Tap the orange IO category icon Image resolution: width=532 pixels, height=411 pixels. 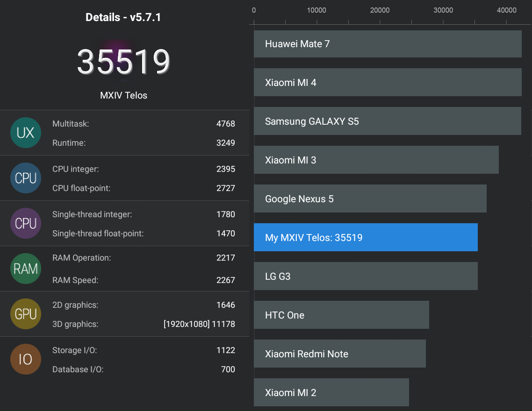click(26, 359)
